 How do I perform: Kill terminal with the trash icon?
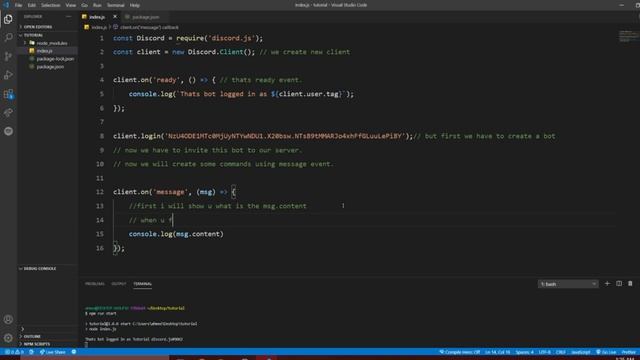click(x=630, y=284)
